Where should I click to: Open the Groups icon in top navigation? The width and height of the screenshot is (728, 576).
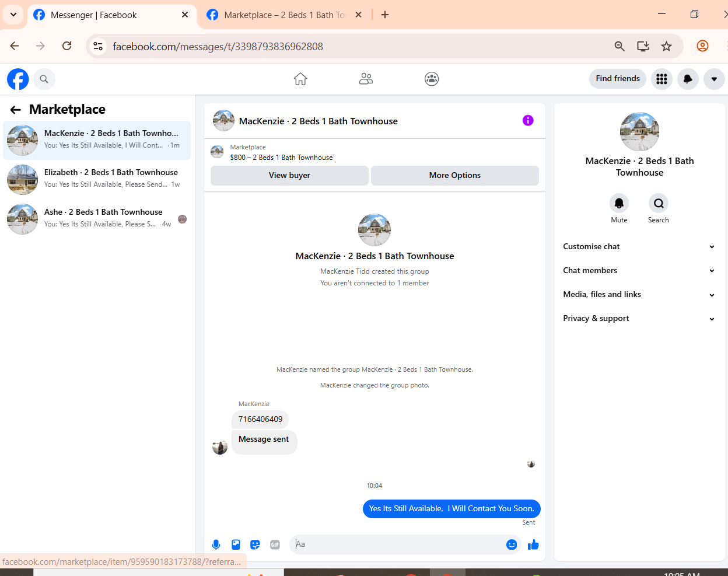[x=432, y=79]
